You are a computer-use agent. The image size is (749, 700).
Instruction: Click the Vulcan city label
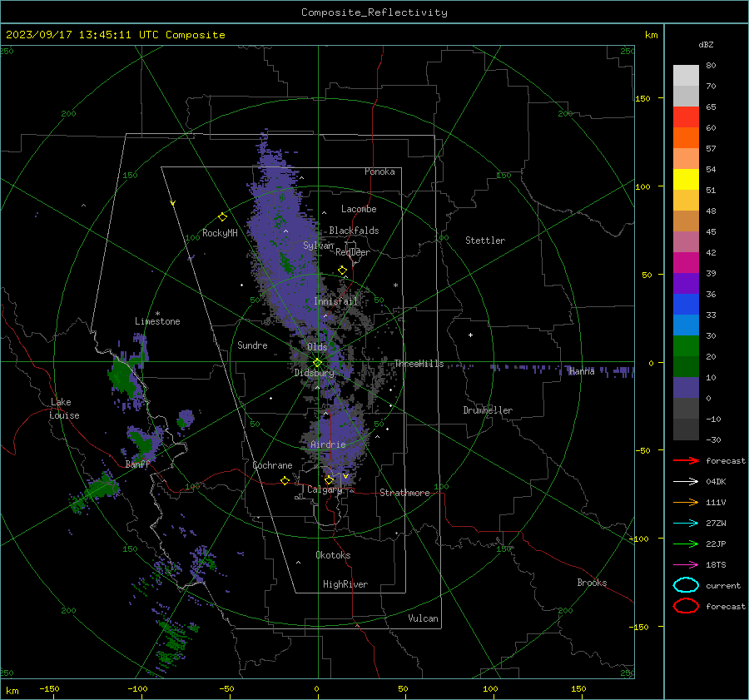tap(423, 618)
